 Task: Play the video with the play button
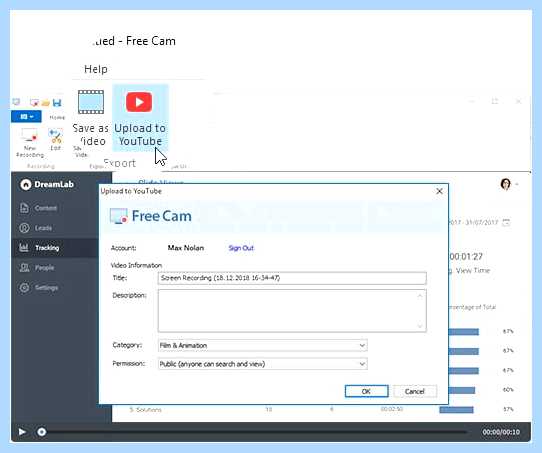[x=22, y=432]
